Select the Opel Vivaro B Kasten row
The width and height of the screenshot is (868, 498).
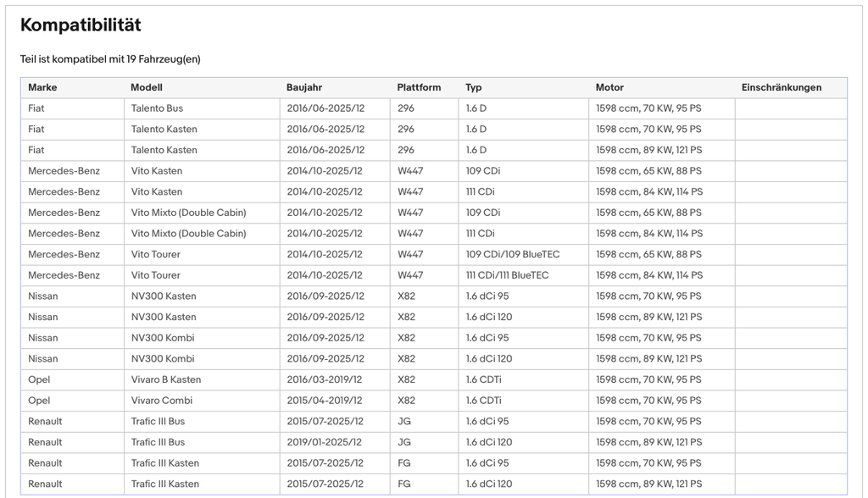pyautogui.click(x=434, y=379)
